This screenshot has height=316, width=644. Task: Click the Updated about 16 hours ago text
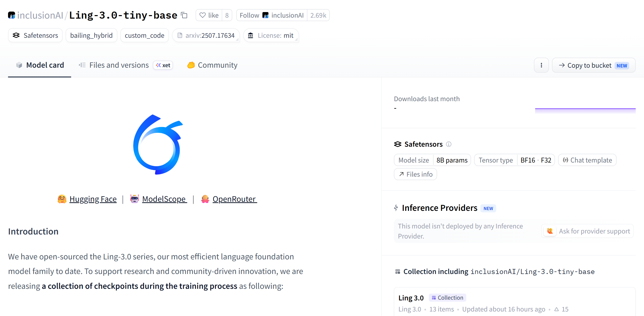pos(504,309)
